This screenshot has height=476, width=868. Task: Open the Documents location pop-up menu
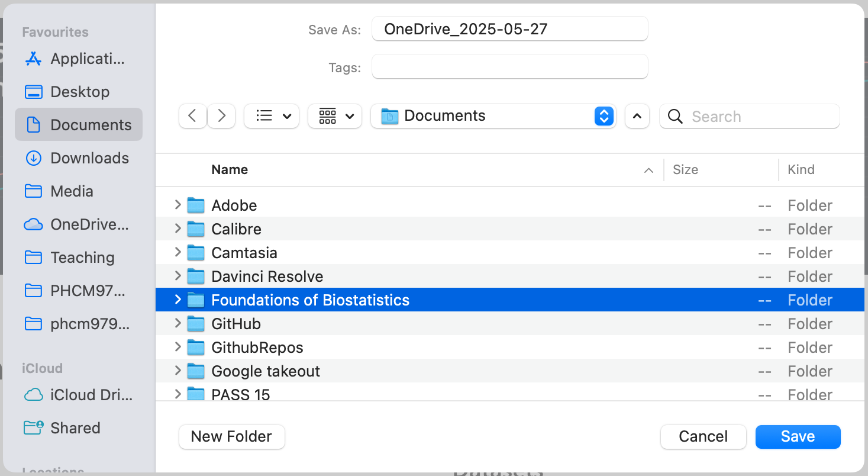click(x=493, y=116)
